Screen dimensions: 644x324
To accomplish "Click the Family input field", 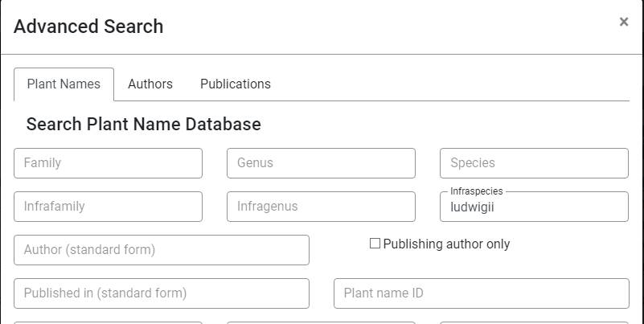I will 108,163.
